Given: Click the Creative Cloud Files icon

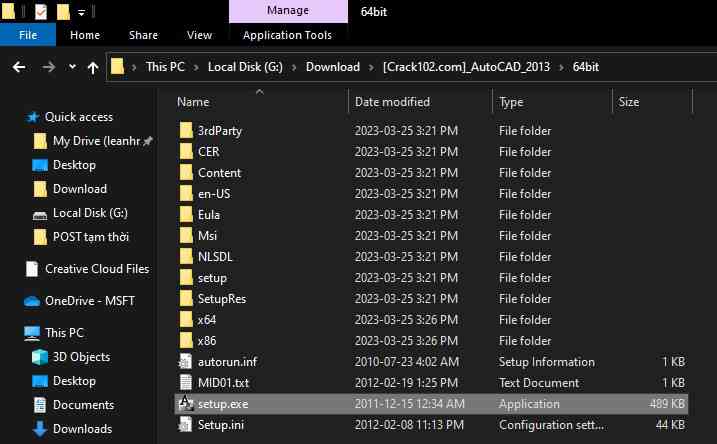Looking at the screenshot, I should [x=32, y=269].
